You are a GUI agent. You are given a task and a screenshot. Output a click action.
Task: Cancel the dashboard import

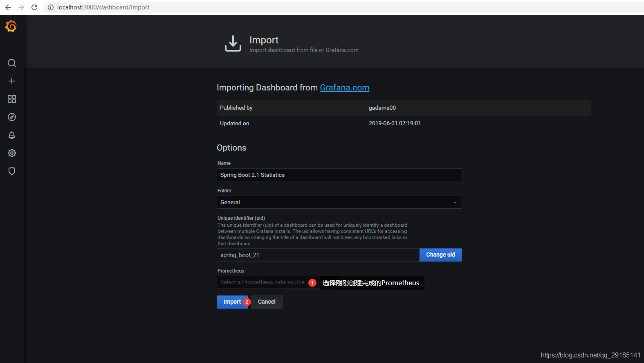pos(267,302)
